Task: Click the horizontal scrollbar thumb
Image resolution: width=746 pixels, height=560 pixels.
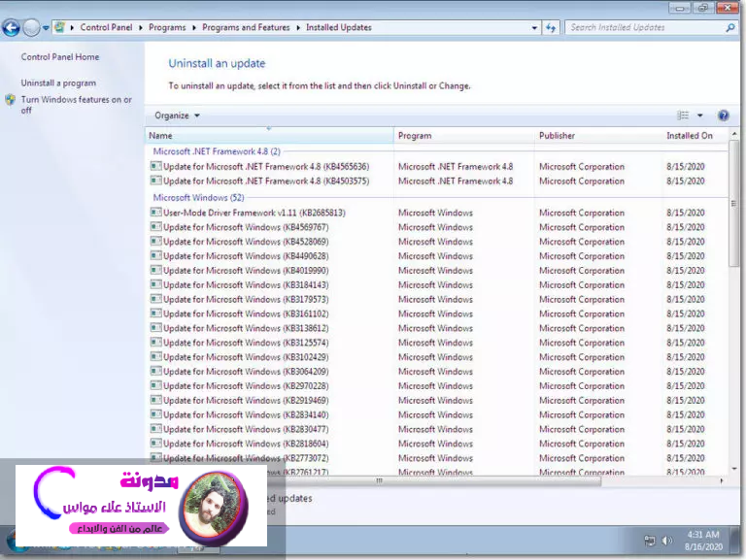Action: click(x=378, y=481)
